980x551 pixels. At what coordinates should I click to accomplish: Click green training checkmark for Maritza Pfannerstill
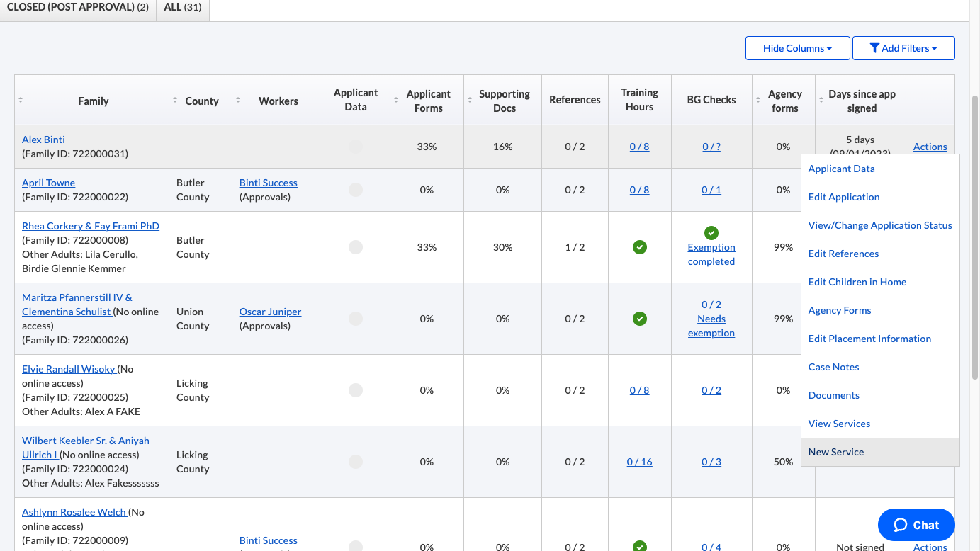639,319
